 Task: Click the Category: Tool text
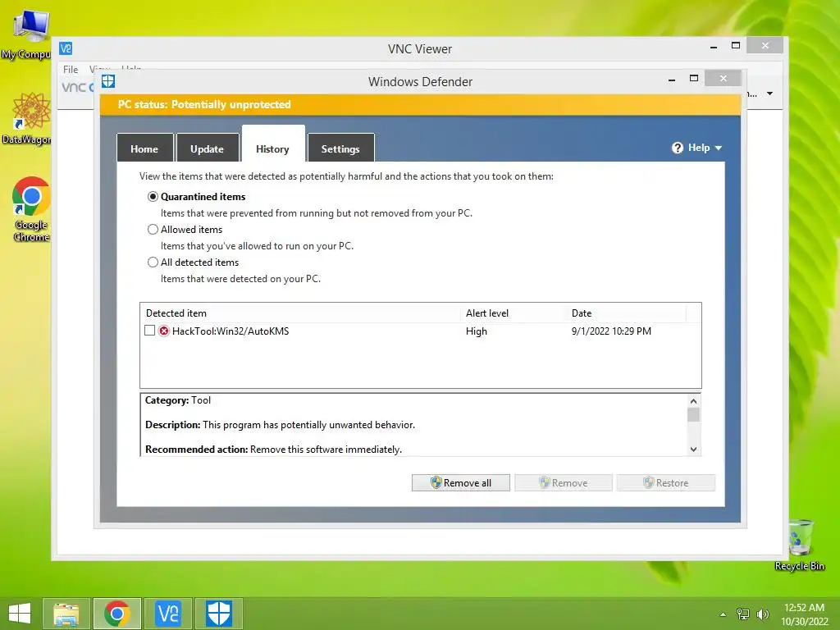[x=178, y=400]
